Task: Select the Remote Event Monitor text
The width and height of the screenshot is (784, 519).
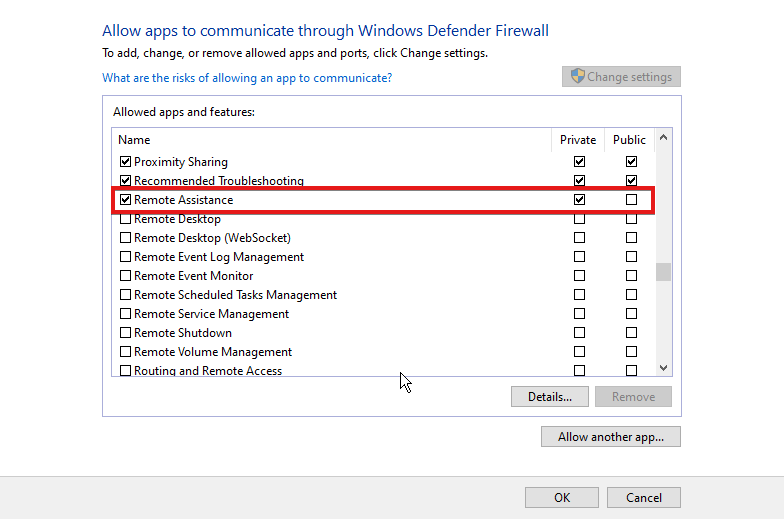Action: pos(194,276)
